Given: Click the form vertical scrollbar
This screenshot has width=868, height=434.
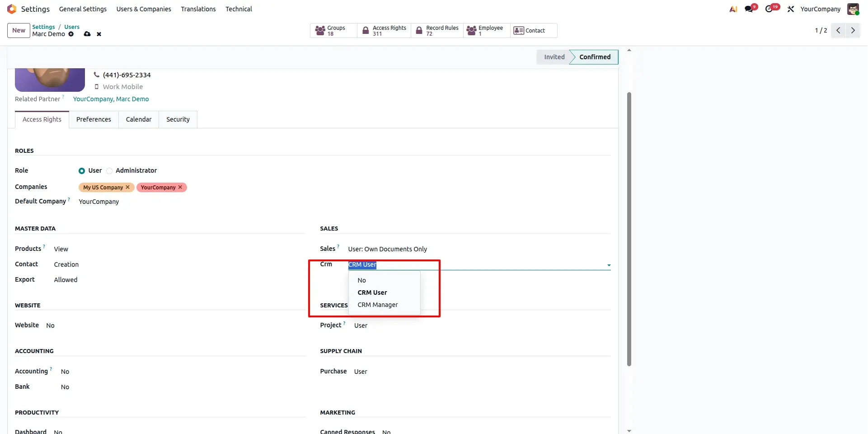Looking at the screenshot, I should 629,229.
